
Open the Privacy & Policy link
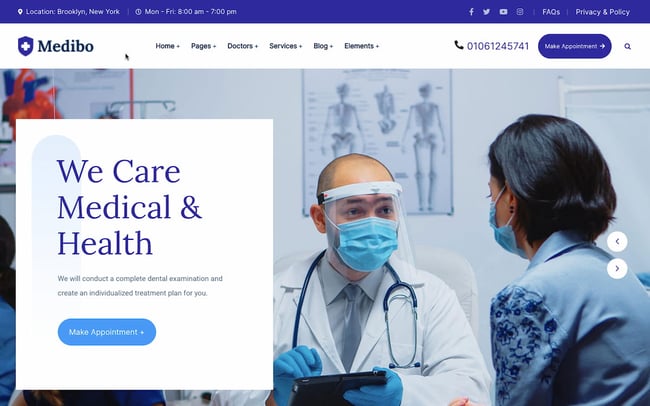[602, 12]
